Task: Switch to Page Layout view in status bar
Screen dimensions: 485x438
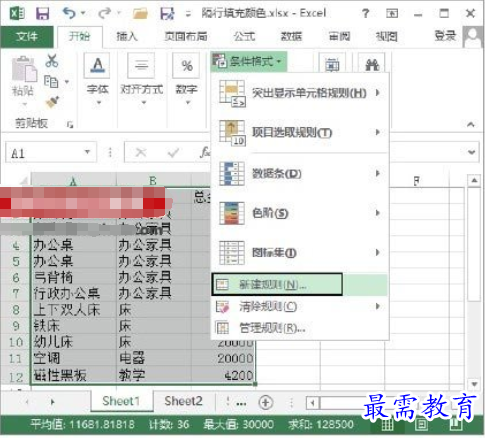Action: point(421,424)
